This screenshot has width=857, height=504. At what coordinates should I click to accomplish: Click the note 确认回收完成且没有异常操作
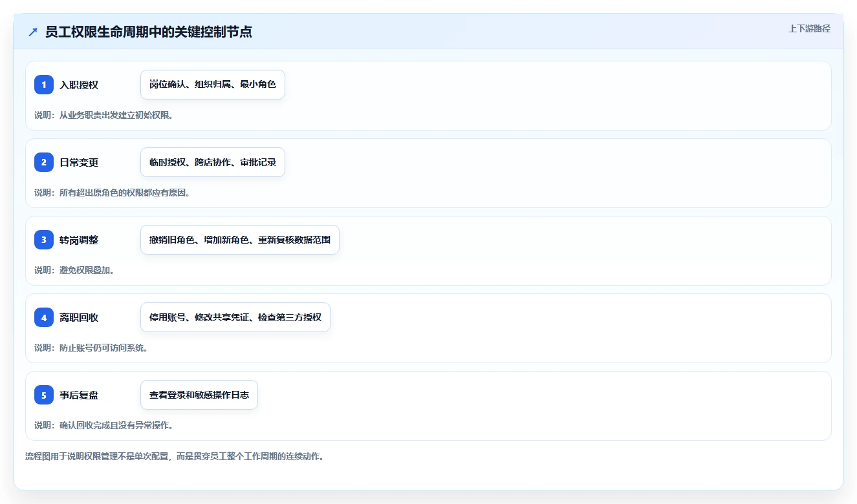(103, 425)
